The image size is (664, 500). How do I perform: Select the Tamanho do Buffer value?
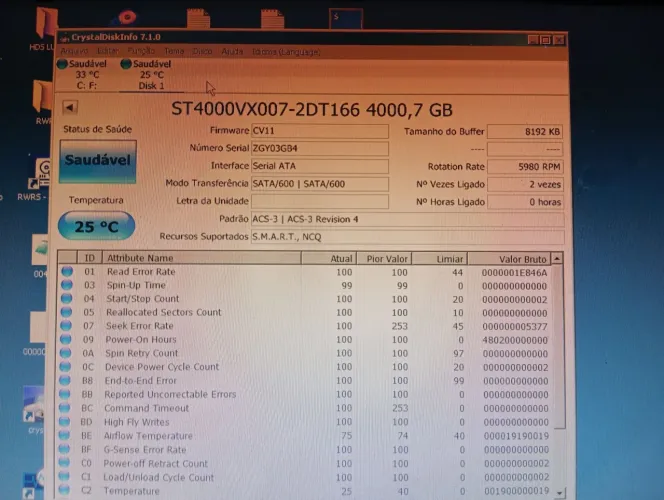tap(525, 132)
